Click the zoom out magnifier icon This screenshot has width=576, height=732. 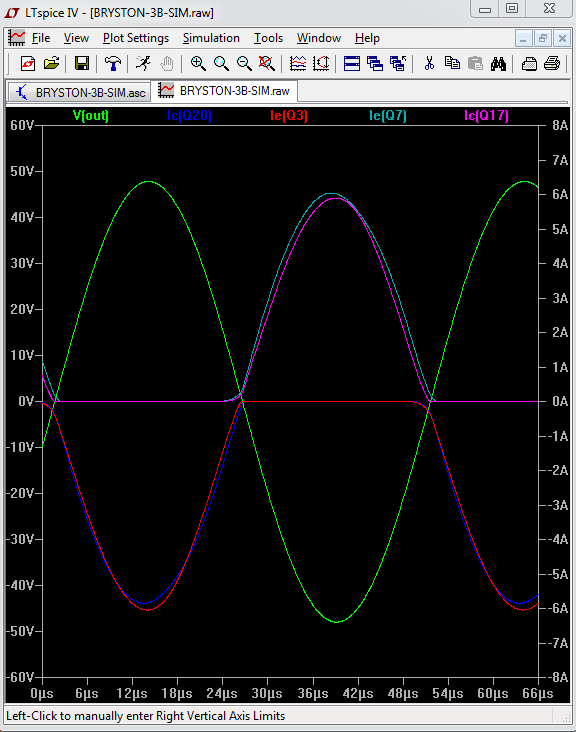(x=244, y=63)
